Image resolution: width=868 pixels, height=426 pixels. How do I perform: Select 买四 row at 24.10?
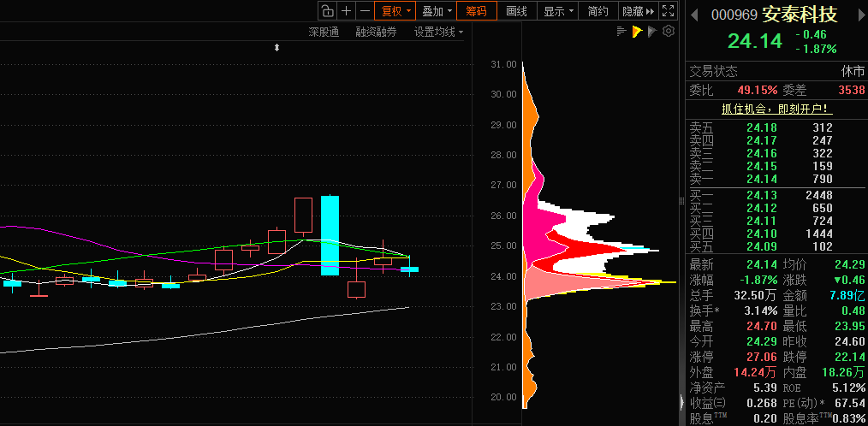tap(776, 234)
